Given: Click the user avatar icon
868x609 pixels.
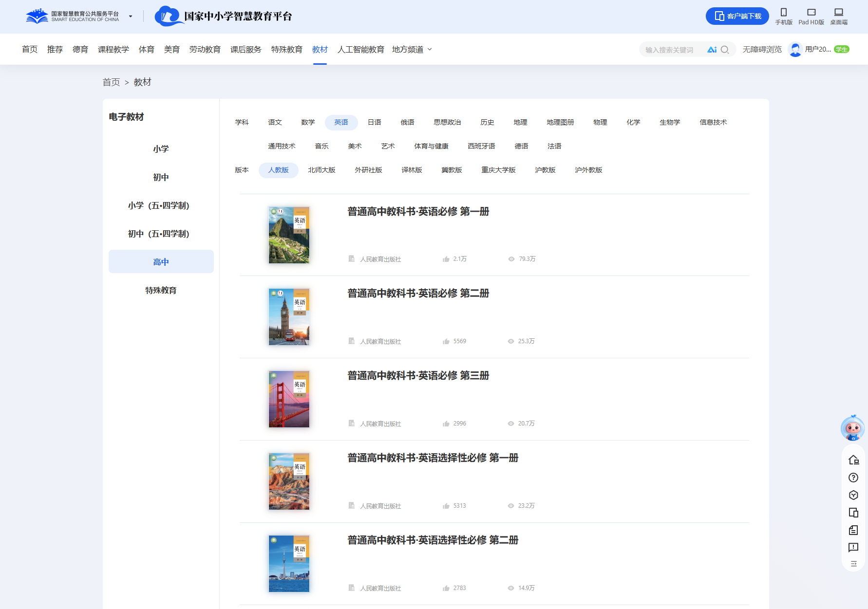Looking at the screenshot, I should tap(795, 50).
